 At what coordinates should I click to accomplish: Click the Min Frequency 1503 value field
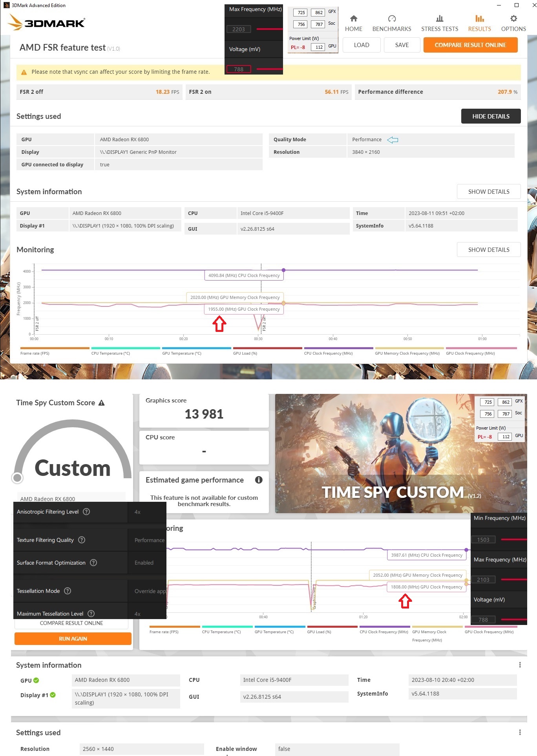click(x=483, y=540)
